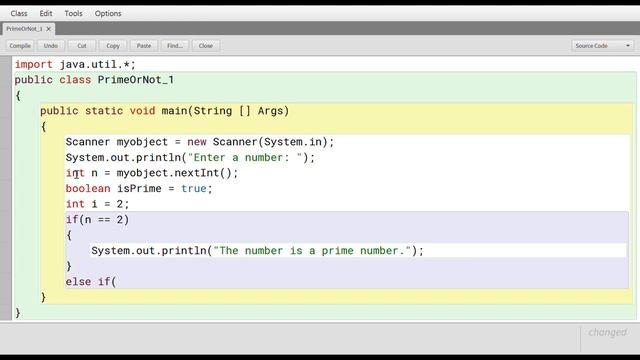This screenshot has height=360, width=640.
Task: Click the Scanner myobject declaration line
Action: click(x=200, y=142)
